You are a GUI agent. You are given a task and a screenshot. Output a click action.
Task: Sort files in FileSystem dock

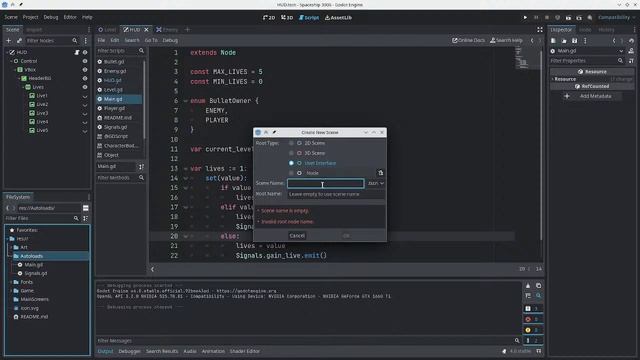click(x=86, y=218)
